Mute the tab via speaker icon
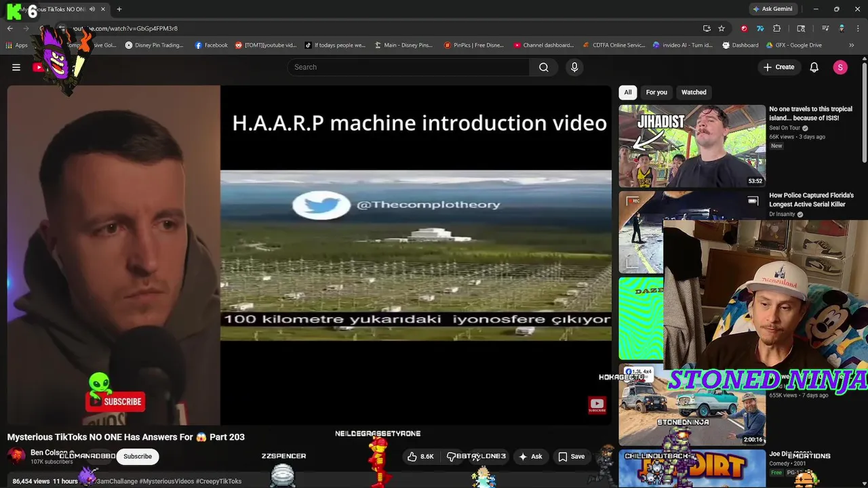Image resolution: width=868 pixels, height=488 pixels. [92, 9]
